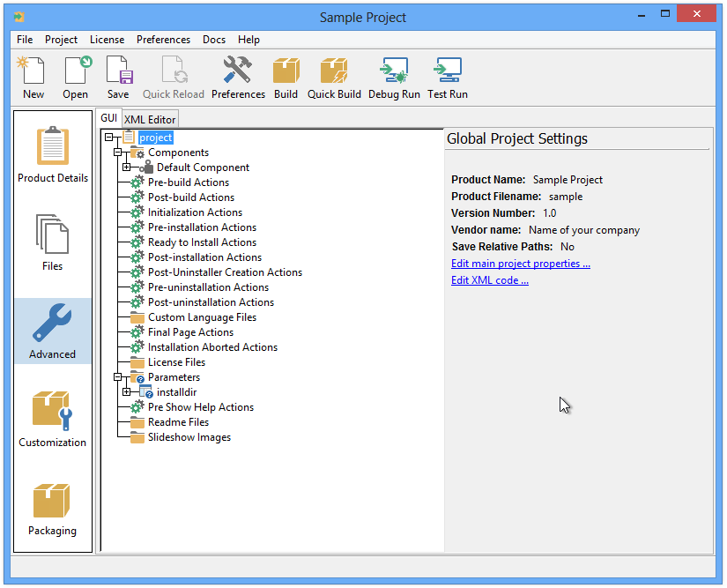Open Preferences from the toolbar wrench icon
Viewport: 727px width, 588px height.
238,77
